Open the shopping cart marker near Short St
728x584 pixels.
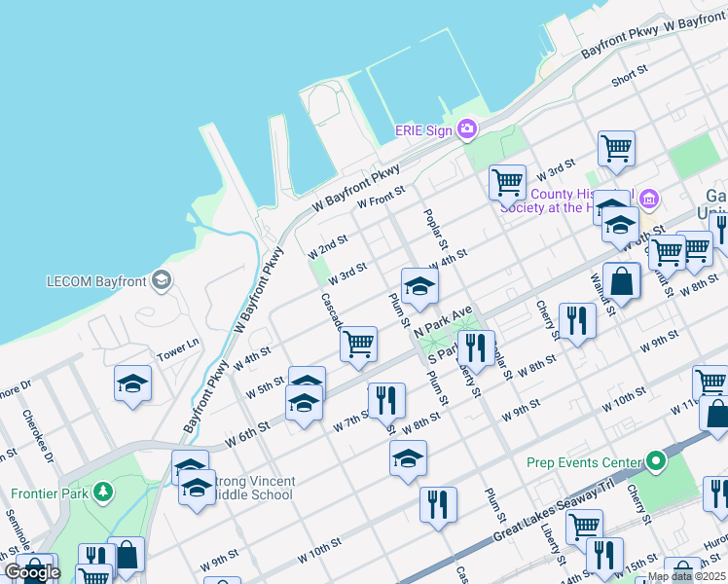click(x=616, y=148)
